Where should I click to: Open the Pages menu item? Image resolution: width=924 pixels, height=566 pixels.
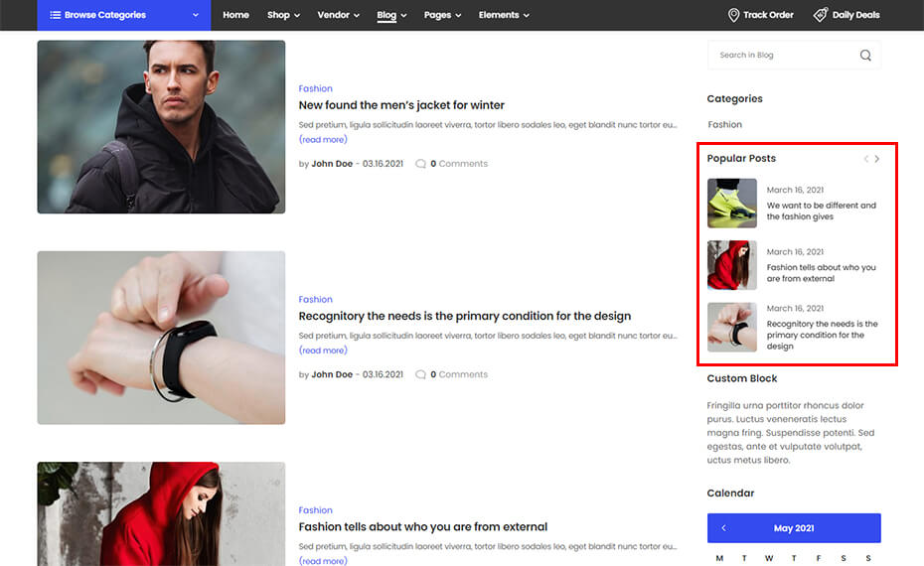pos(442,15)
